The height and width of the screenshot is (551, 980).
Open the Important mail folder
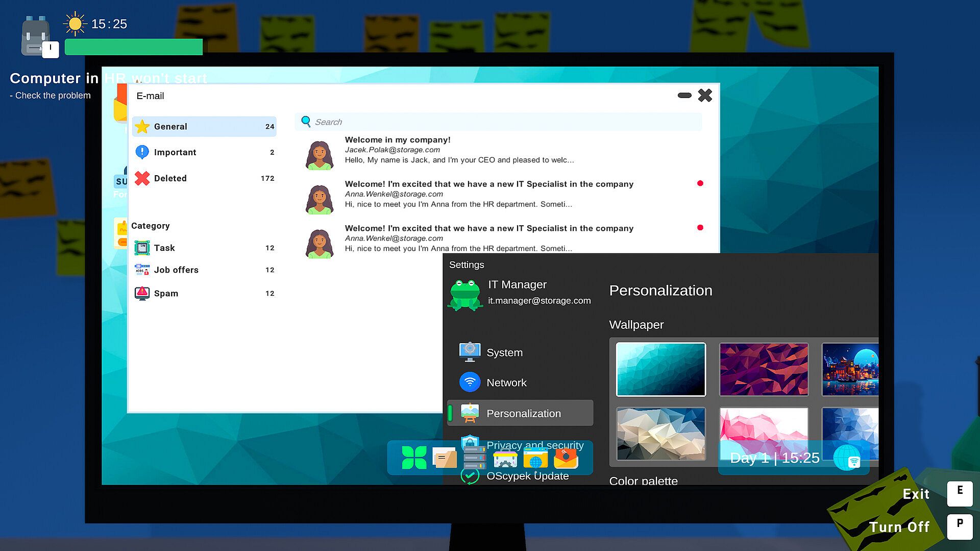[x=204, y=152]
